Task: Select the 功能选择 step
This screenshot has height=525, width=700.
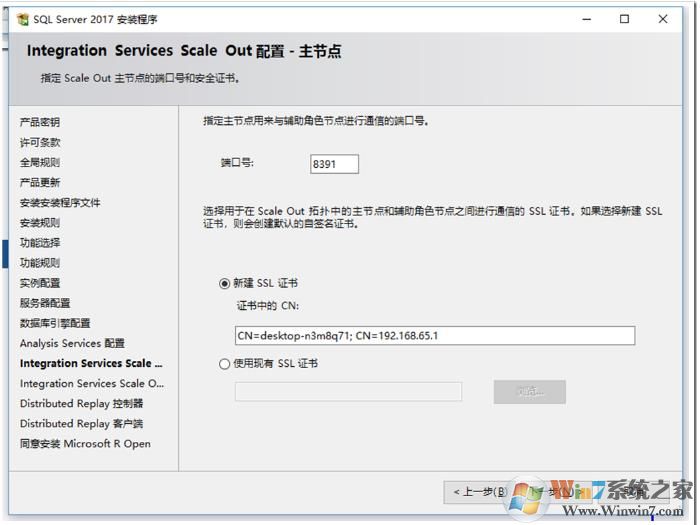Action: tap(40, 243)
